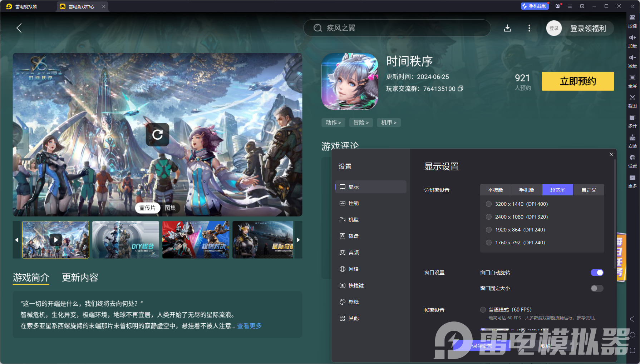This screenshot has height=364, width=640.
Task: Turn off 窗口自动旋转 auto-rotate
Action: (x=597, y=272)
